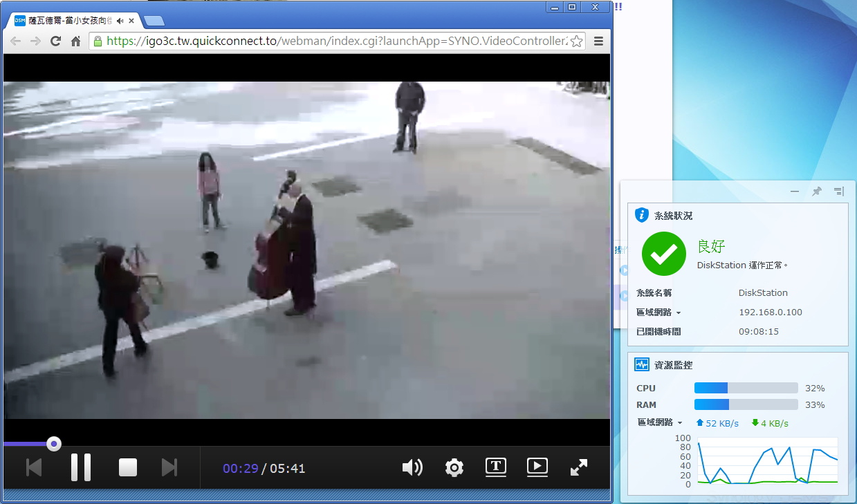Click the uptime value 09:08:15
This screenshot has width=857, height=504.
tap(759, 332)
